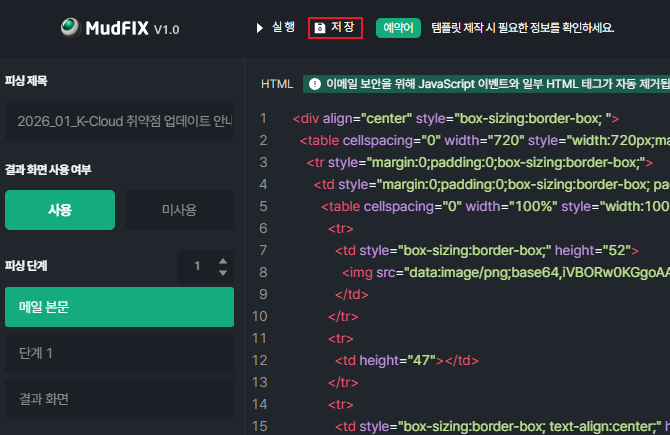The image size is (670, 435).
Task: Click line number 10 in gutter
Action: [259, 316]
